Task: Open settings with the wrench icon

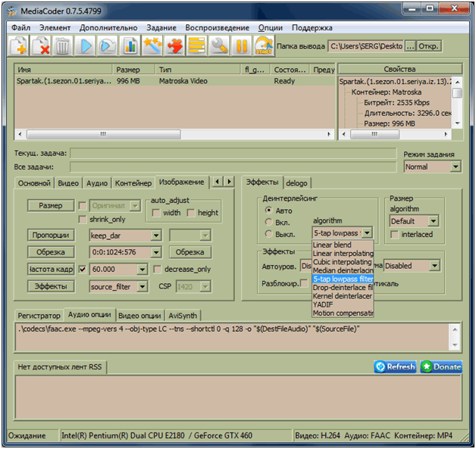Action: tap(220, 46)
